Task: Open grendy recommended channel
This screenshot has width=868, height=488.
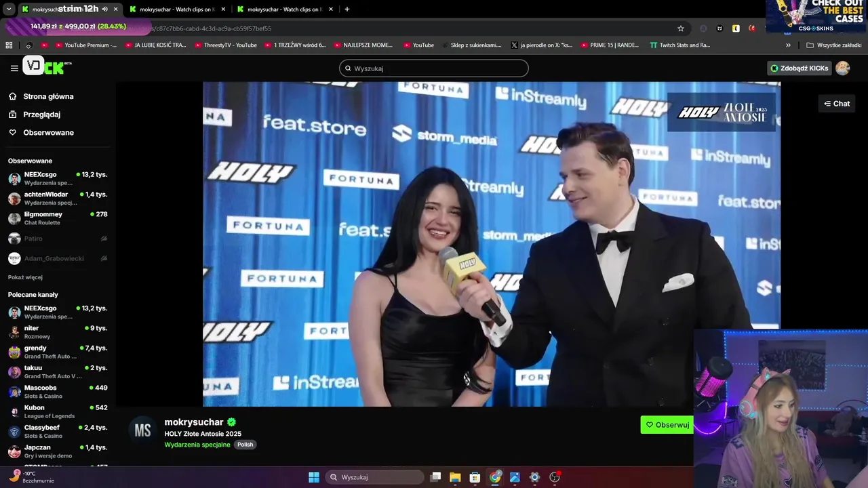Action: 58,352
